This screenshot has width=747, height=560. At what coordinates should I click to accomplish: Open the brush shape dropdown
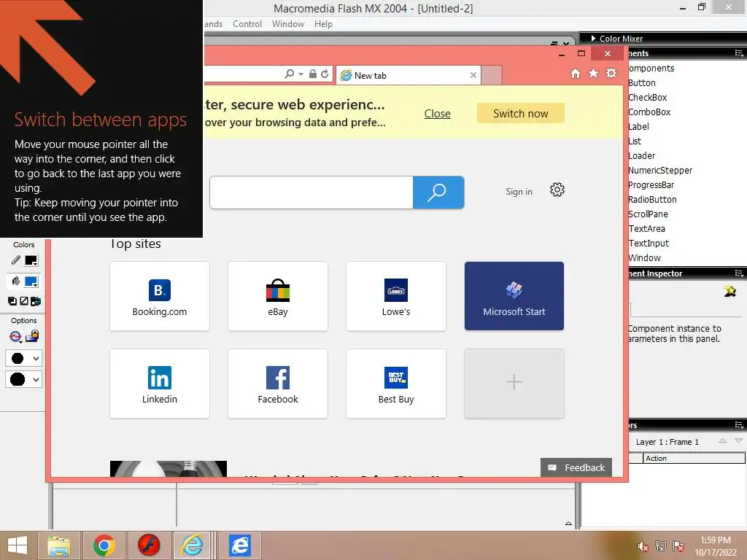pyautogui.click(x=23, y=379)
